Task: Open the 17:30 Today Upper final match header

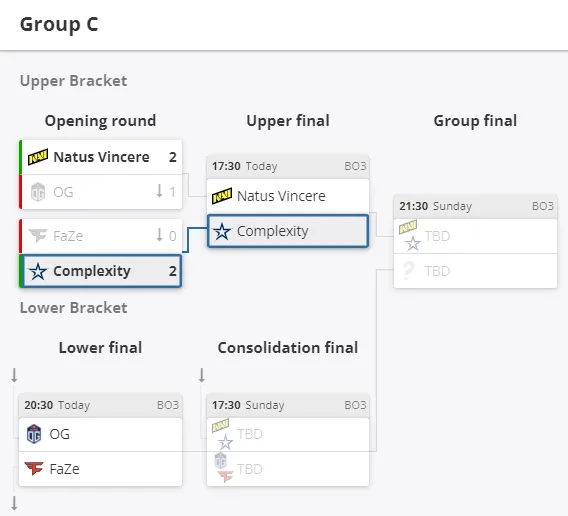Action: 288,166
